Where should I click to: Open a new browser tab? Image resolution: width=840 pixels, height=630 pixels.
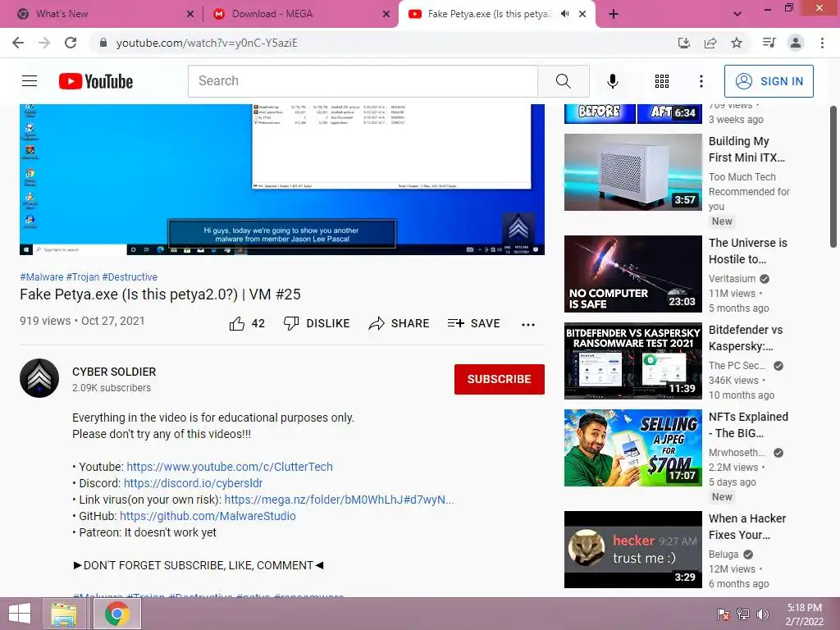click(614, 14)
